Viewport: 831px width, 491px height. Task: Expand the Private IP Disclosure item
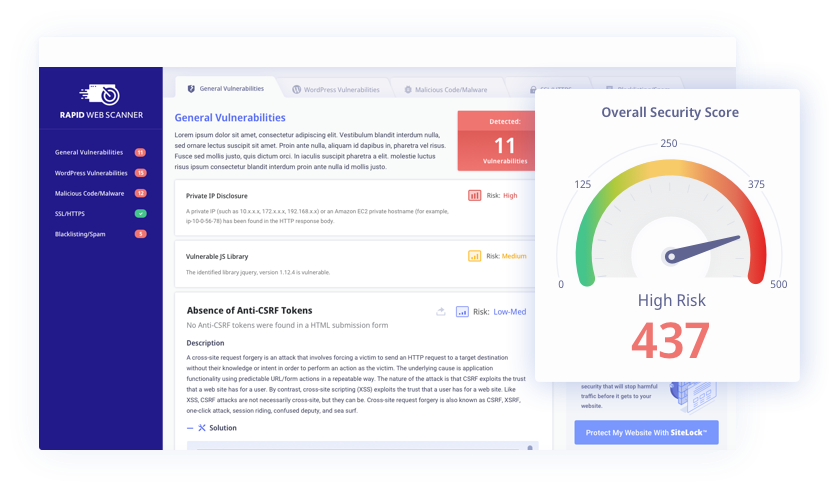[x=217, y=196]
